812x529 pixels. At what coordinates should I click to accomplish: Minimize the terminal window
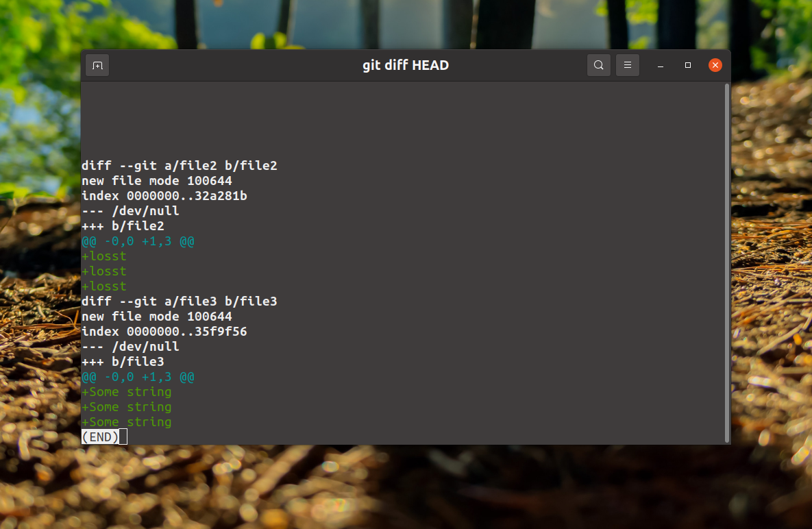click(x=661, y=65)
